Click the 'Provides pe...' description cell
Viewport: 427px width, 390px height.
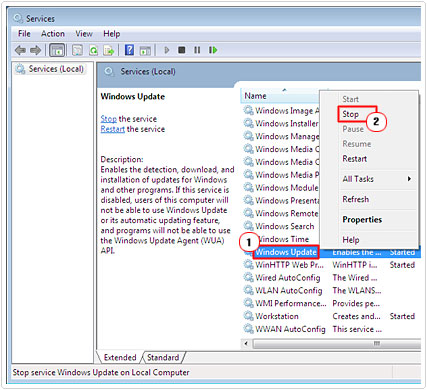[356, 303]
